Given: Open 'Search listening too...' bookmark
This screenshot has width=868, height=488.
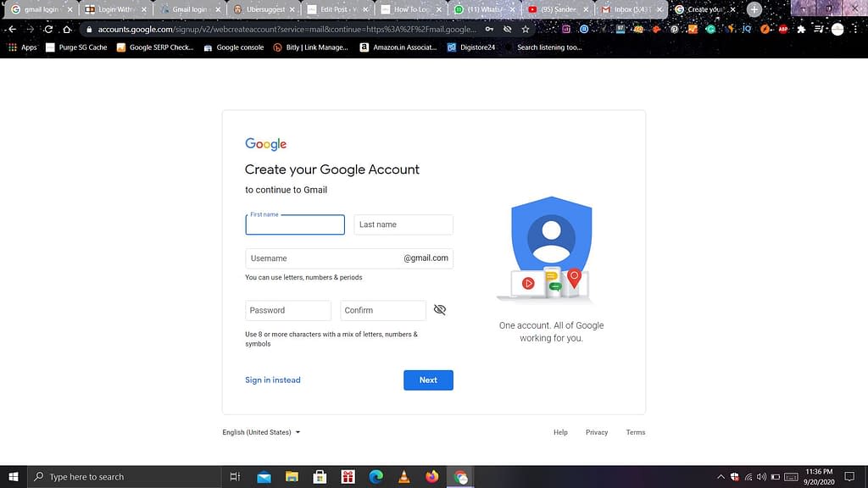Looking at the screenshot, I should (543, 47).
